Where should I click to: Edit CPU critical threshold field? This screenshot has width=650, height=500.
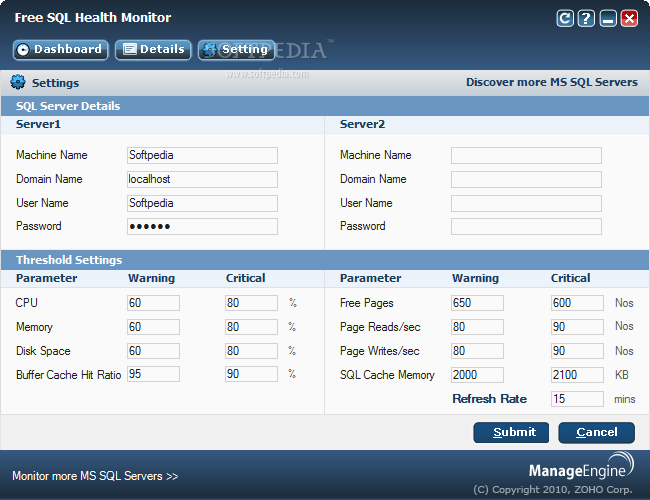[x=251, y=303]
